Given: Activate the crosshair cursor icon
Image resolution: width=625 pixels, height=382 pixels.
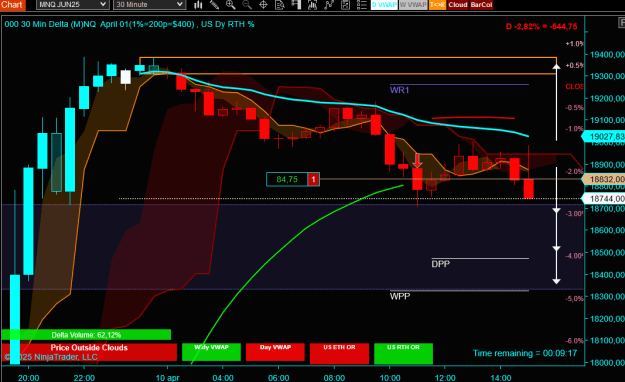Looking at the screenshot, I should point(263,5).
